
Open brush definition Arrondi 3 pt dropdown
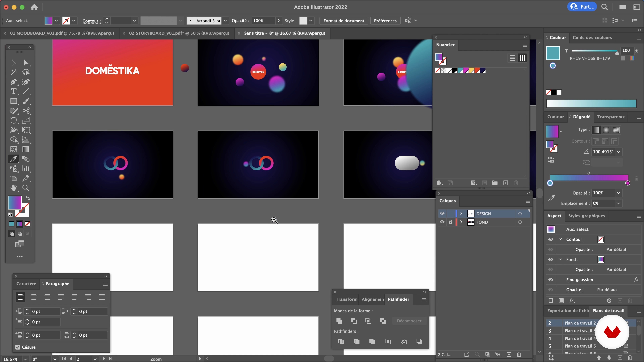(225, 21)
